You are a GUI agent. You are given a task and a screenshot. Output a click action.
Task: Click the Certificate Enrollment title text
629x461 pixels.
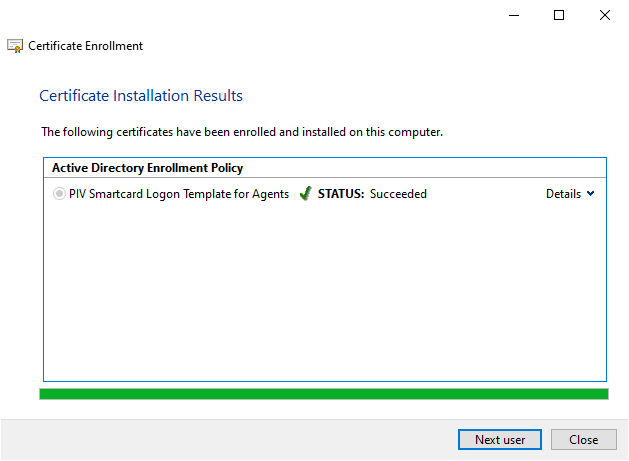click(85, 46)
